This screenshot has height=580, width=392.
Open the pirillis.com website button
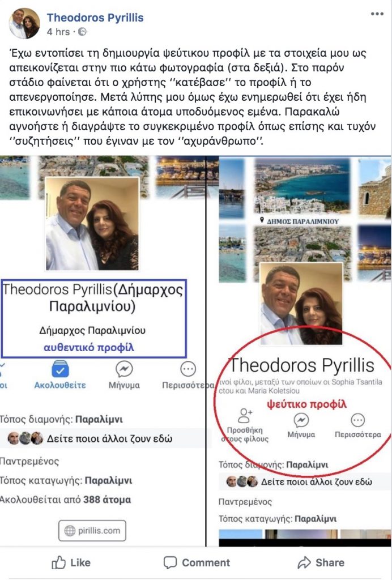pyautogui.click(x=92, y=530)
